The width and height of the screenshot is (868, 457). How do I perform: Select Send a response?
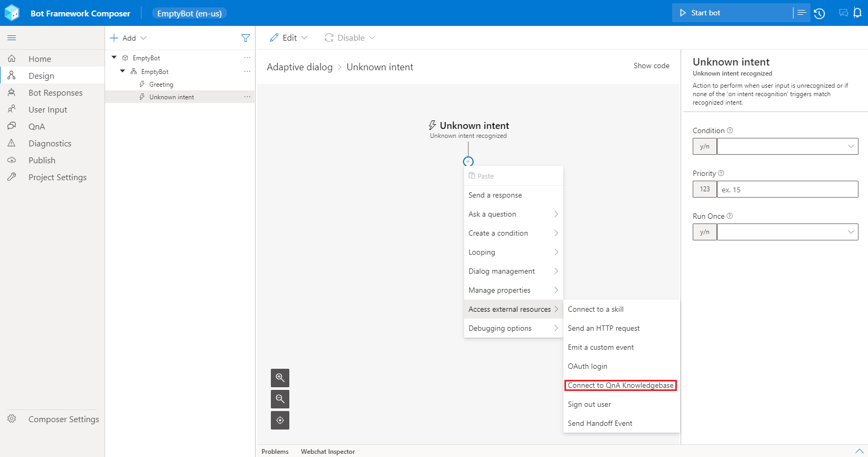click(x=514, y=195)
